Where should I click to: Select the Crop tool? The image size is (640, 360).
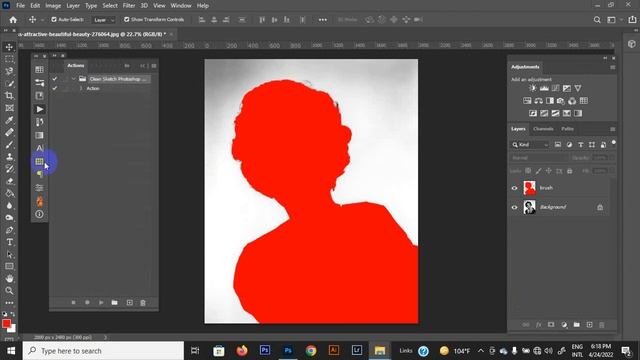(x=9, y=96)
